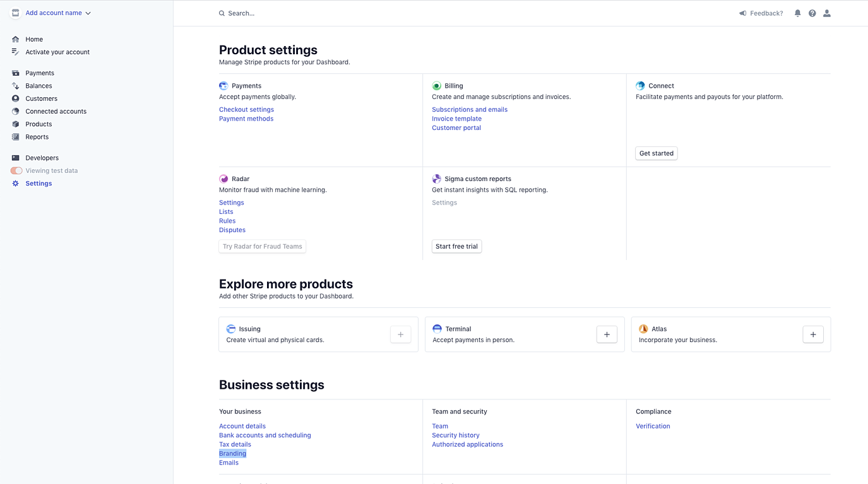
Task: Open Products in the sidebar
Action: [39, 124]
